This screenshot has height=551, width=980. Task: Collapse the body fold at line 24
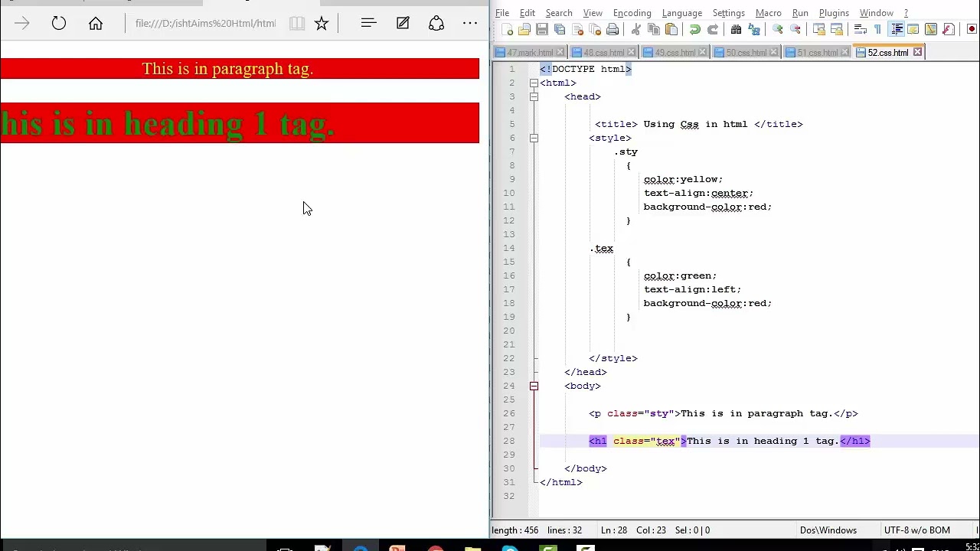pos(534,386)
